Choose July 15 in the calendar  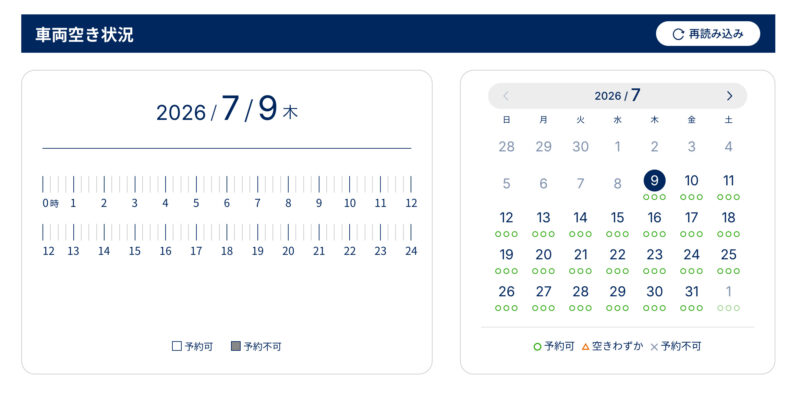click(x=617, y=218)
